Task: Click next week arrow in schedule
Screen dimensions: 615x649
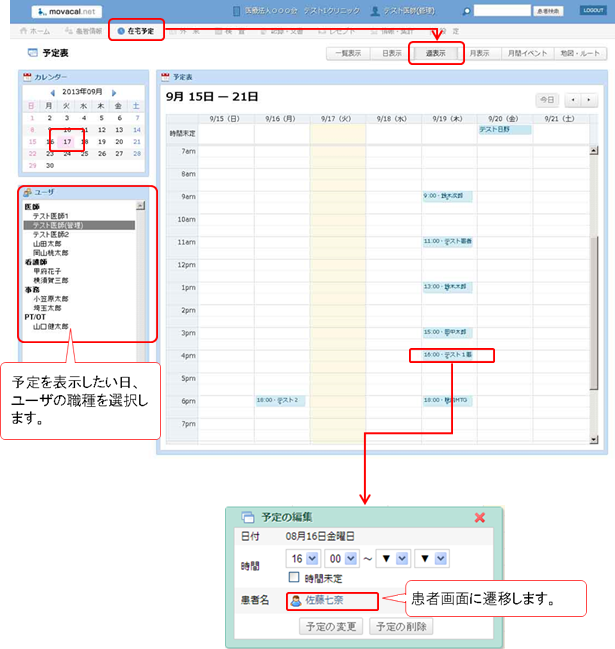Action: click(589, 100)
